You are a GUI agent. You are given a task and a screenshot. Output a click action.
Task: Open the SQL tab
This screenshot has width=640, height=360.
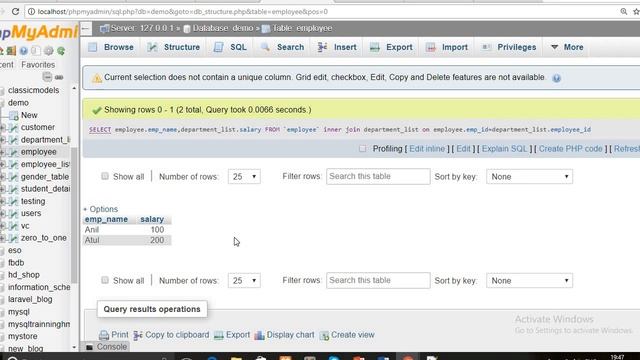pos(231,47)
